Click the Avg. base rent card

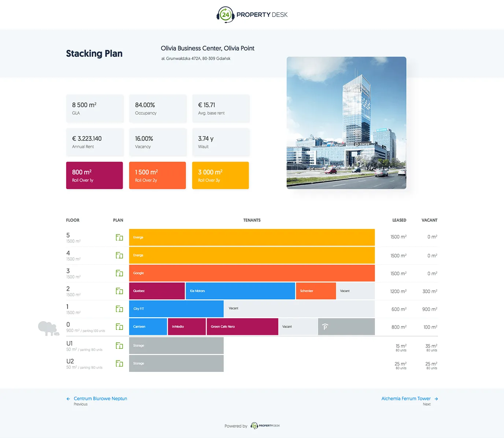point(221,108)
